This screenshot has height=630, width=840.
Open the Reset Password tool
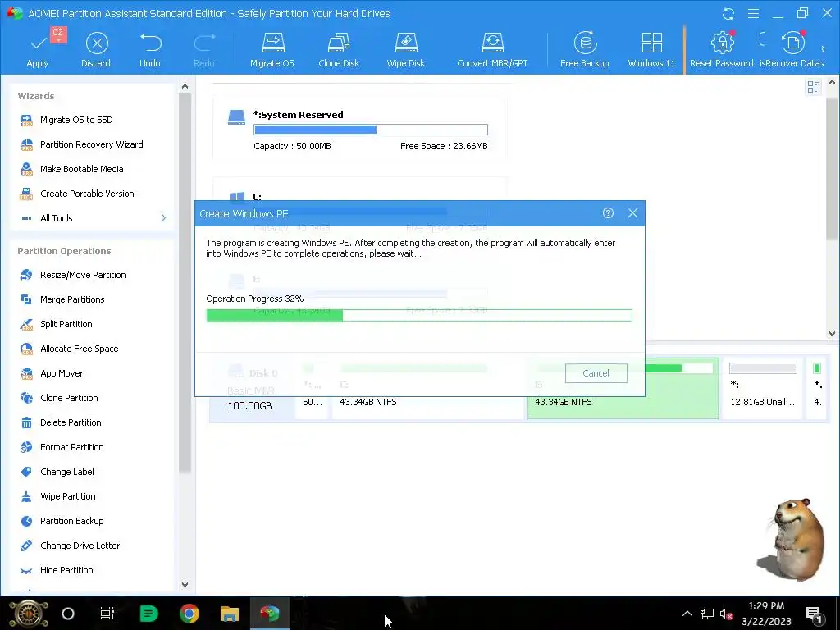[722, 50]
